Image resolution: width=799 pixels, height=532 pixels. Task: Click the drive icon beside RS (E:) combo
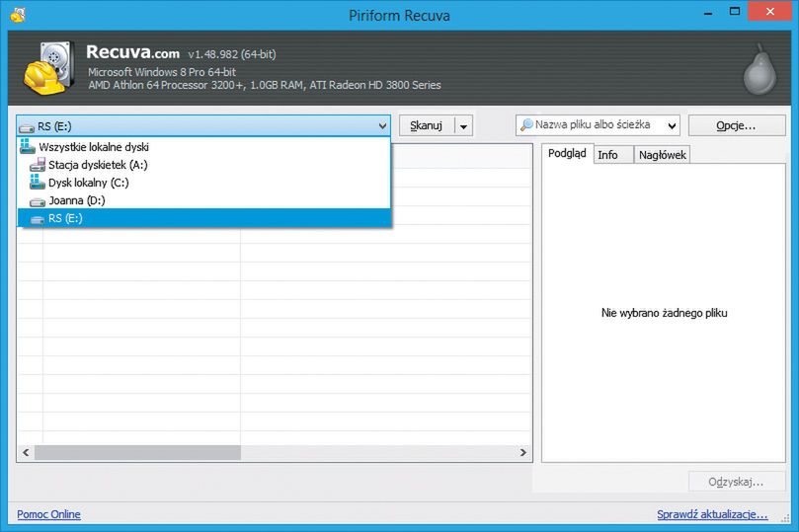pyautogui.click(x=27, y=127)
